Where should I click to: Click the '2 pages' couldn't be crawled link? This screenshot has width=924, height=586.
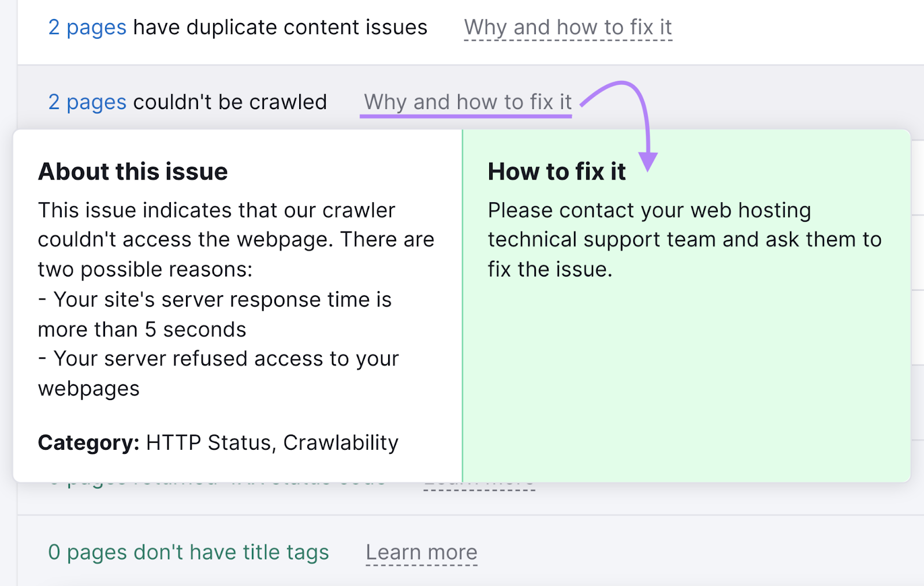point(88,102)
